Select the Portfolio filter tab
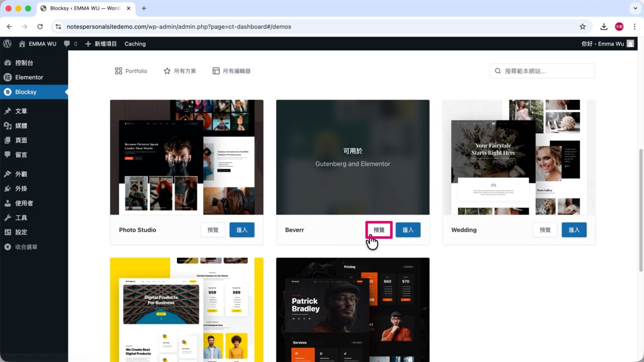Viewport: 644px width, 362px height. (131, 71)
